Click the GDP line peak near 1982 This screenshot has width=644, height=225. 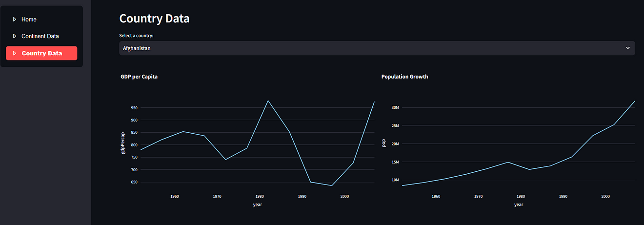268,101
